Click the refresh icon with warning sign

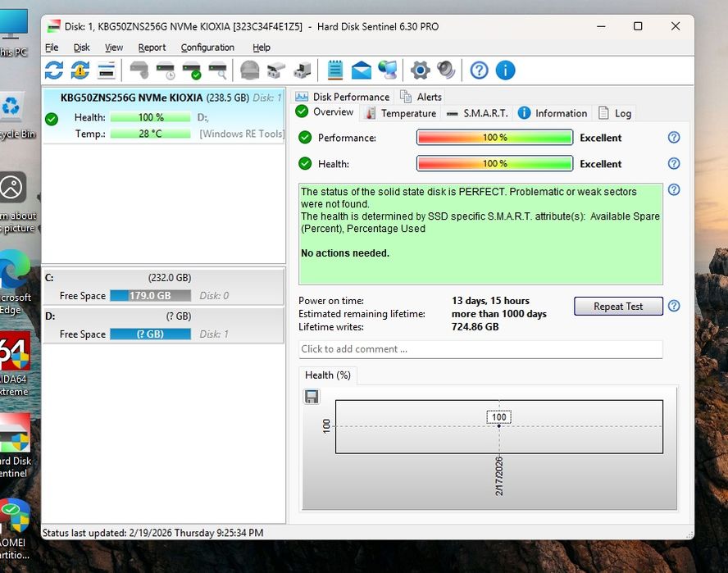(x=80, y=70)
